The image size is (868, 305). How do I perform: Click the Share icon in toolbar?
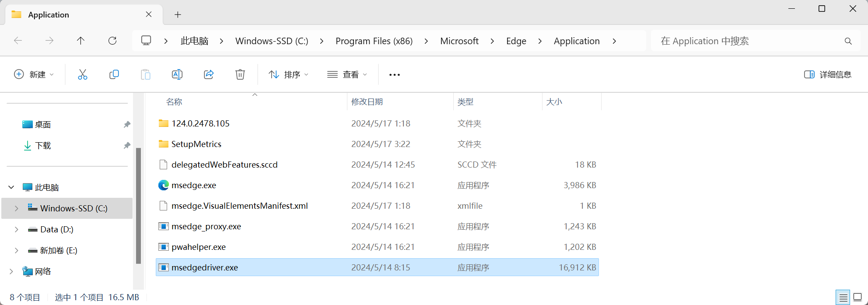pyautogui.click(x=209, y=74)
